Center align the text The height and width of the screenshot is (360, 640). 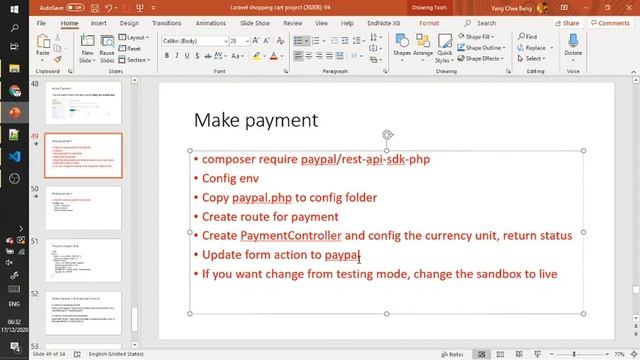click(x=309, y=56)
